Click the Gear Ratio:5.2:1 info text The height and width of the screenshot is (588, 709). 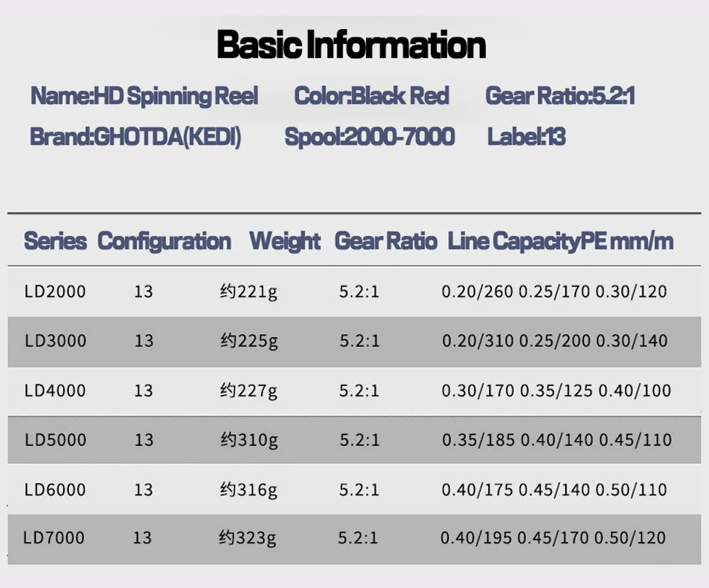559,96
